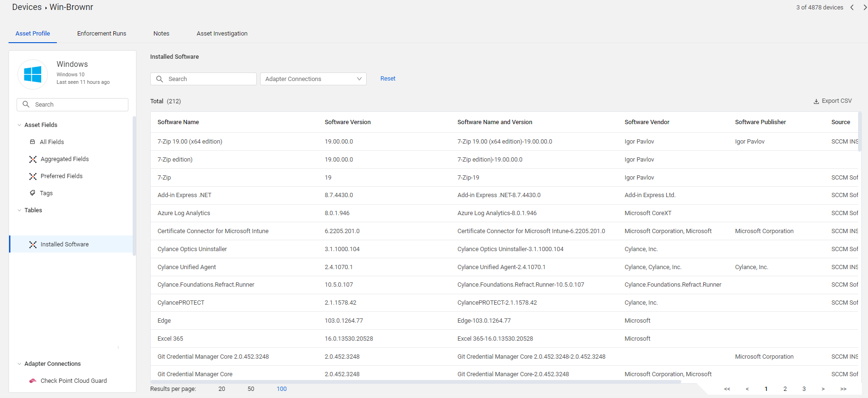
Task: Collapse the Asset Fields section
Action: (x=19, y=125)
